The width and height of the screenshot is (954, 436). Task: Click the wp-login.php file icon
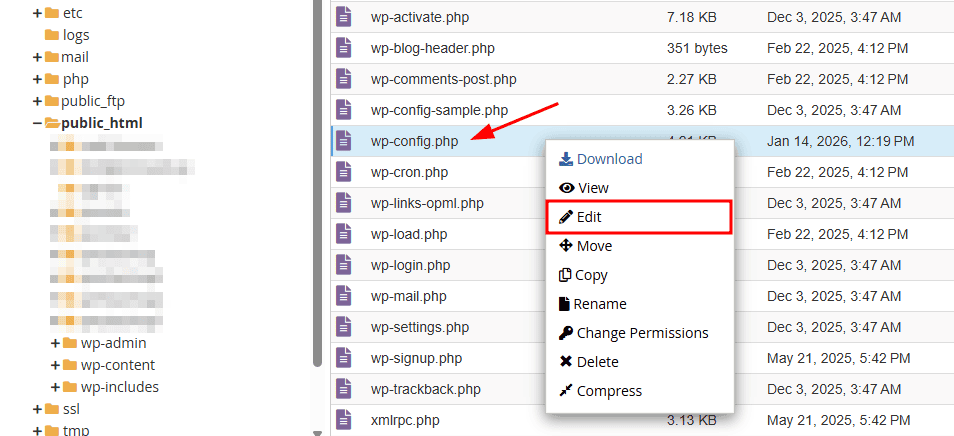[344, 265]
